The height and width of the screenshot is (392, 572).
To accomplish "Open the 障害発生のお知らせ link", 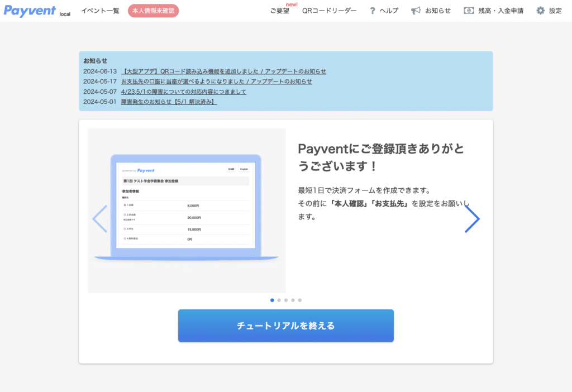I will click(169, 102).
